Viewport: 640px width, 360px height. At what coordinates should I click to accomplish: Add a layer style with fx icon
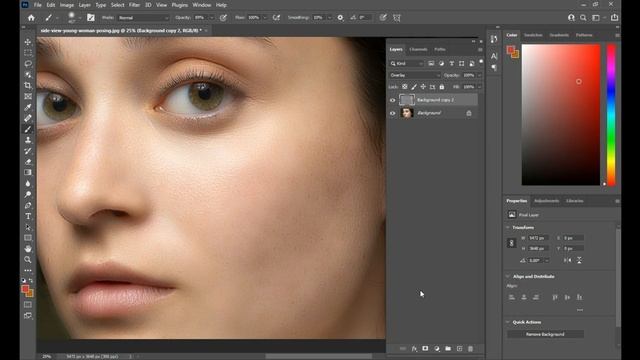coord(414,349)
